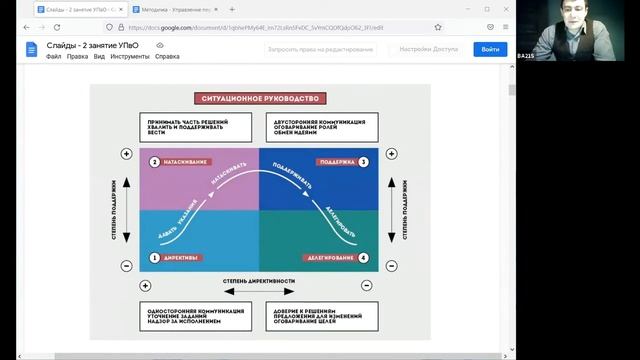Open the Pocket save icon
Image resolution: width=640 pixels, height=360 pixels.
coord(490,27)
